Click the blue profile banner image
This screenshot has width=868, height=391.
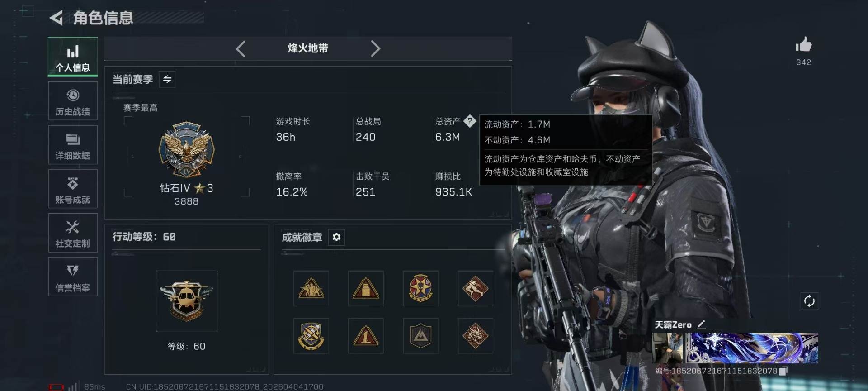(x=752, y=348)
